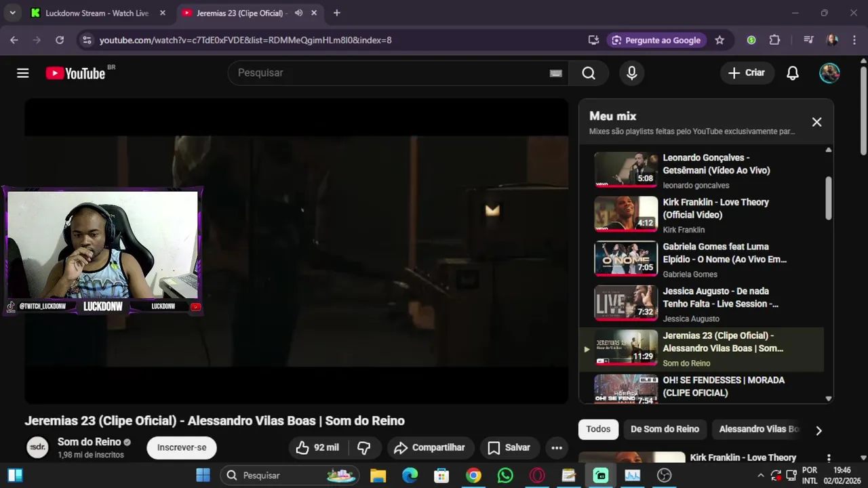Open Chrome profile avatar
Image resolution: width=868 pixels, height=488 pixels.
pos(831,40)
